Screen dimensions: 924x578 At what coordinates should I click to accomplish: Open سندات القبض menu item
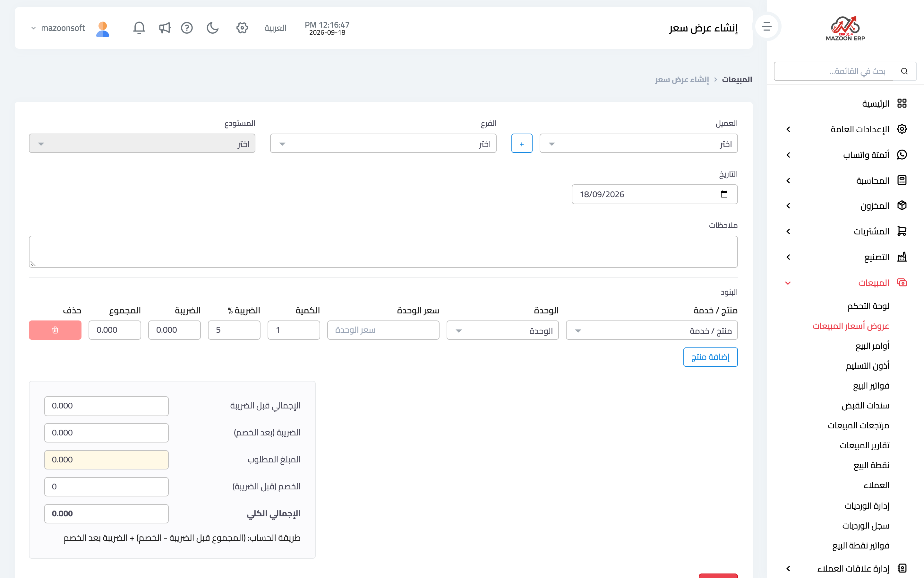coord(866,405)
